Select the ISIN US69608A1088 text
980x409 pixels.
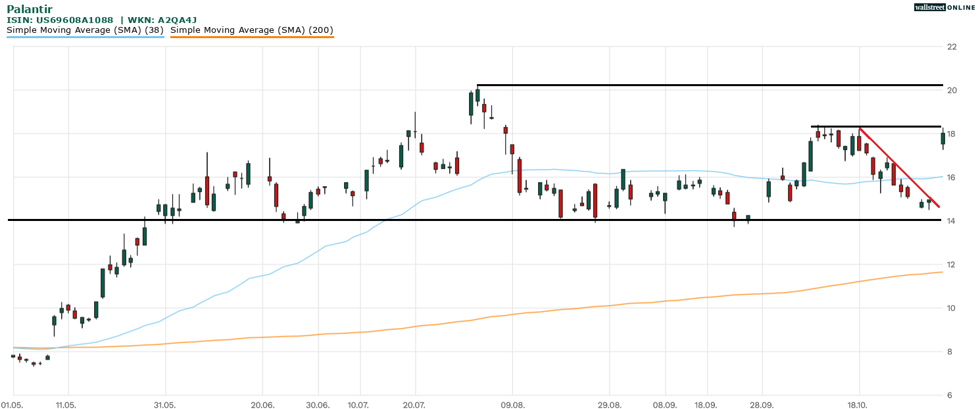pyautogui.click(x=60, y=20)
